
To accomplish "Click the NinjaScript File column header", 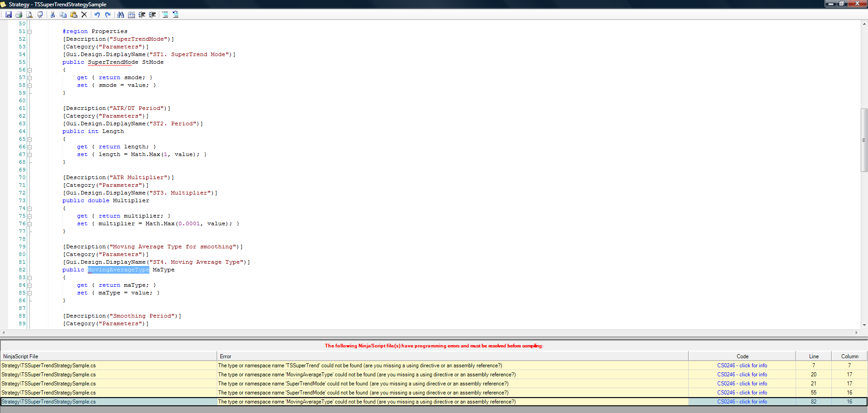I will (109, 356).
